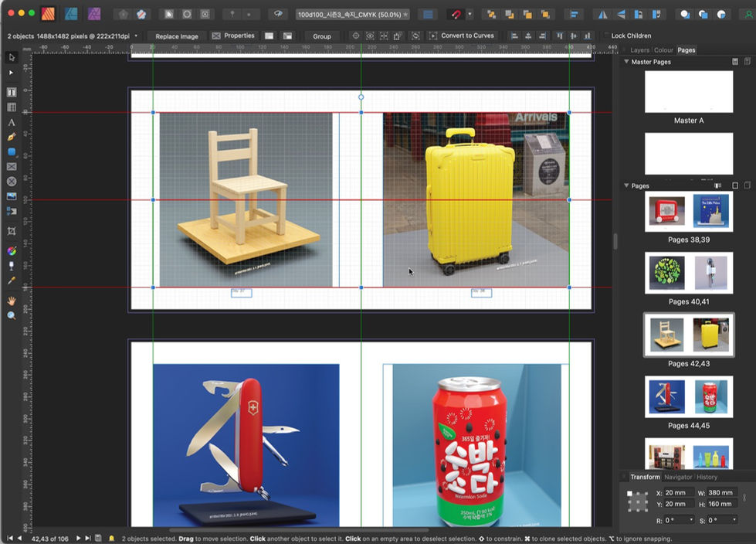This screenshot has height=544, width=756.
Task: Go to the next spread
Action: click(x=78, y=539)
